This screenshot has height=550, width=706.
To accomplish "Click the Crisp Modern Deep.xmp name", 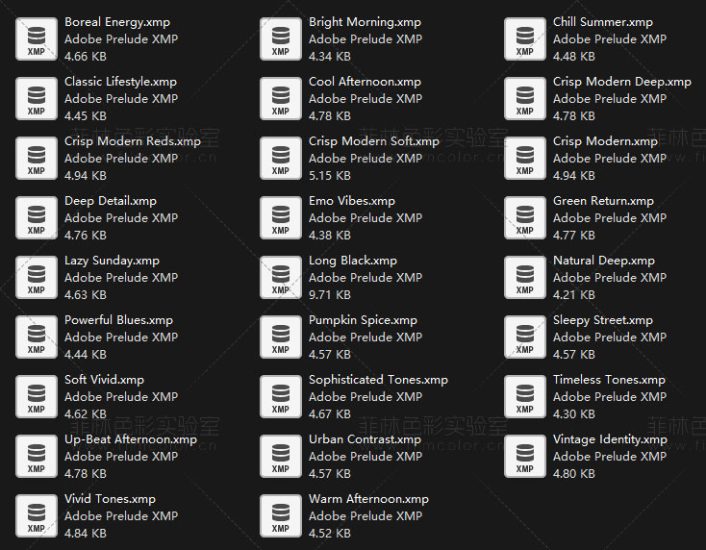I will pyautogui.click(x=621, y=81).
